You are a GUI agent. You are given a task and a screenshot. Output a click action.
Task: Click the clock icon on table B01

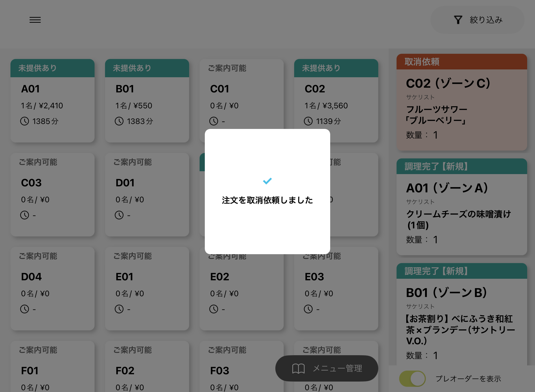pyautogui.click(x=119, y=121)
